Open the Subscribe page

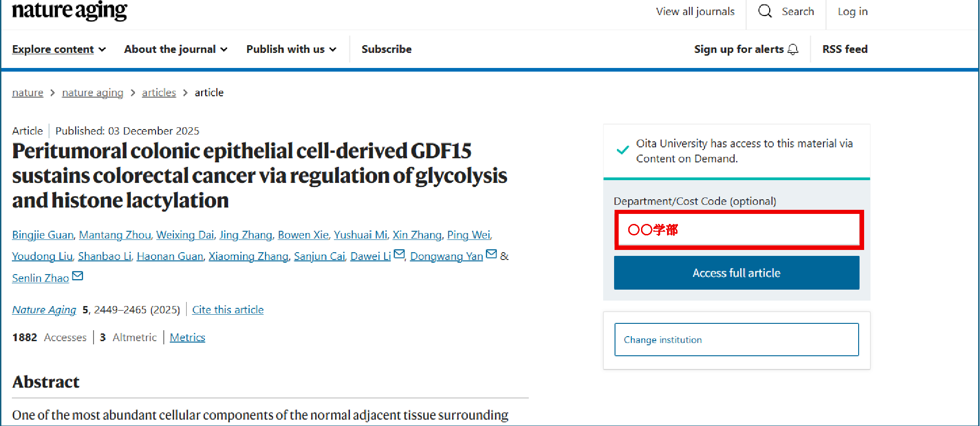tap(386, 49)
